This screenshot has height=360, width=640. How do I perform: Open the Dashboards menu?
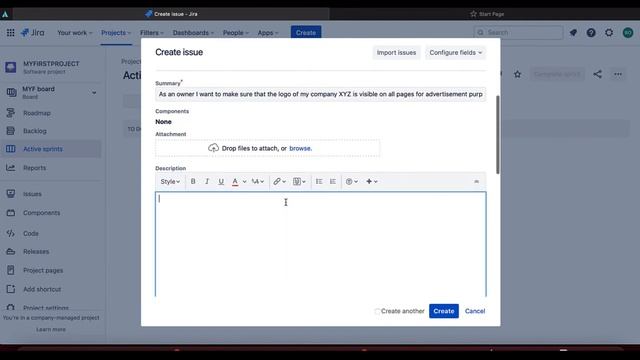193,33
